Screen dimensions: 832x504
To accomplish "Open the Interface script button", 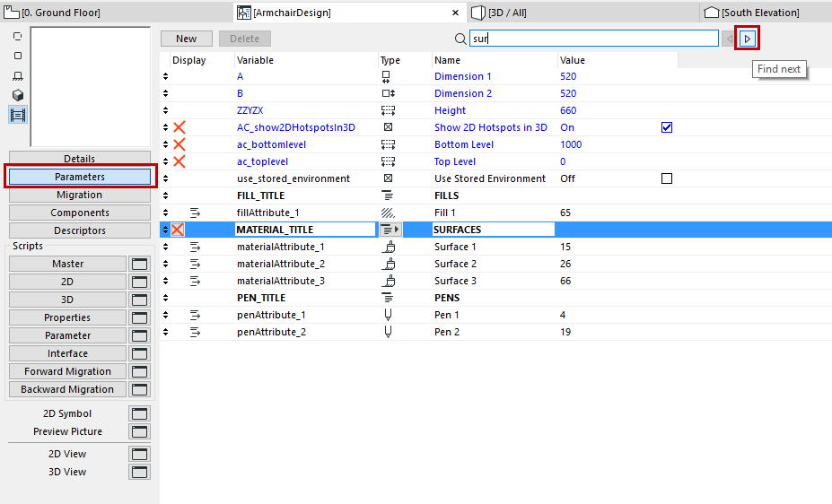I will coord(67,354).
